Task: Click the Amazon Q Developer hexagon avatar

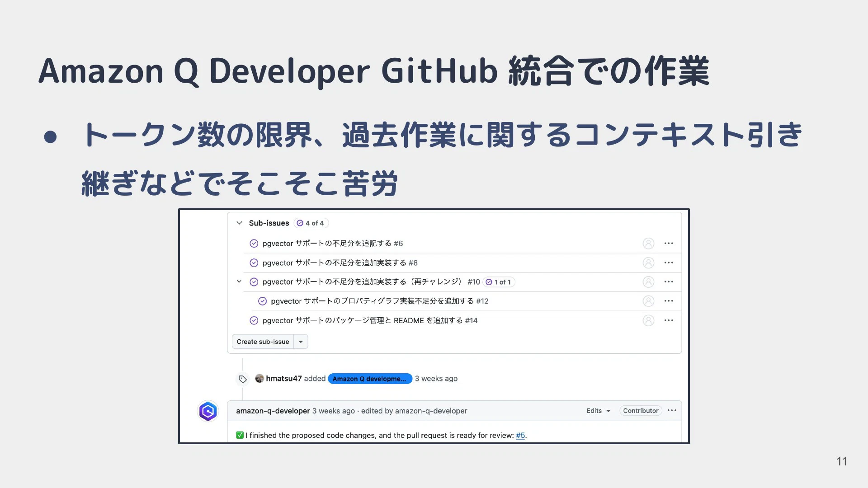Action: coord(208,411)
